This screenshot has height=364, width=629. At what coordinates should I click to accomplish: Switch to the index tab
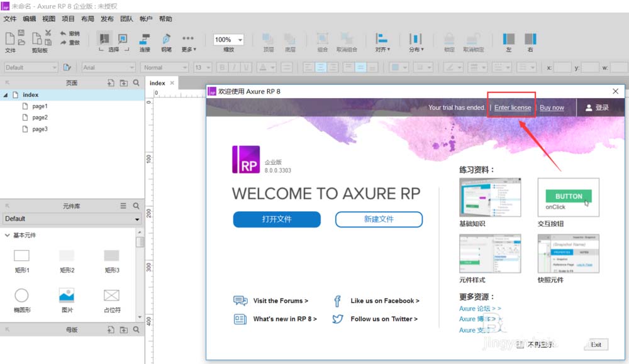pyautogui.click(x=157, y=82)
